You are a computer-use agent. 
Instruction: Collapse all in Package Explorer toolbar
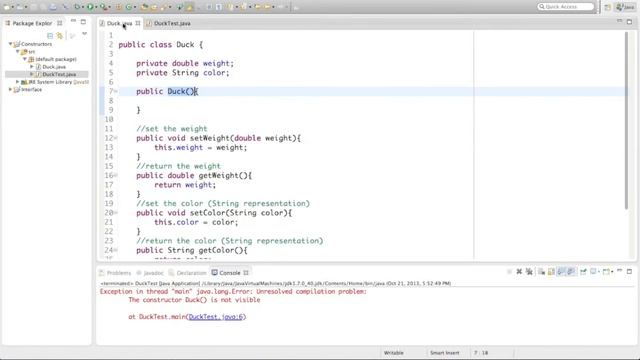tap(50, 36)
